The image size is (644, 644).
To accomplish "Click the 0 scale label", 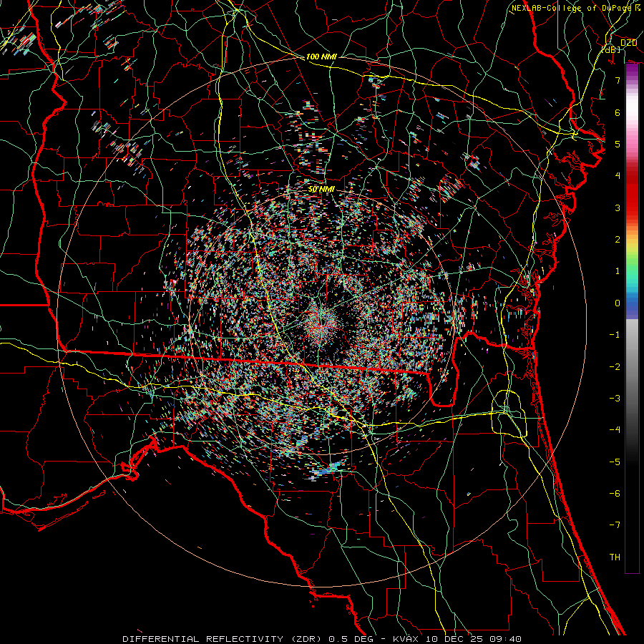I will [618, 303].
